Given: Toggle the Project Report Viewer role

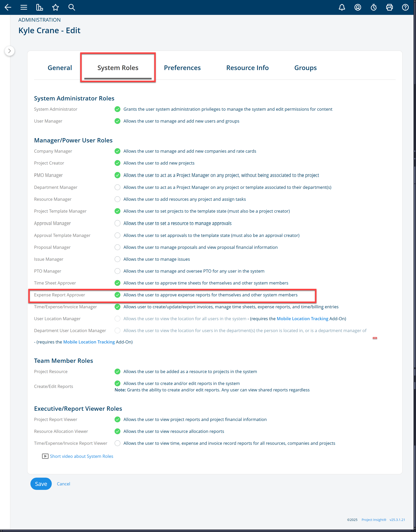Looking at the screenshot, I should coord(117,419).
